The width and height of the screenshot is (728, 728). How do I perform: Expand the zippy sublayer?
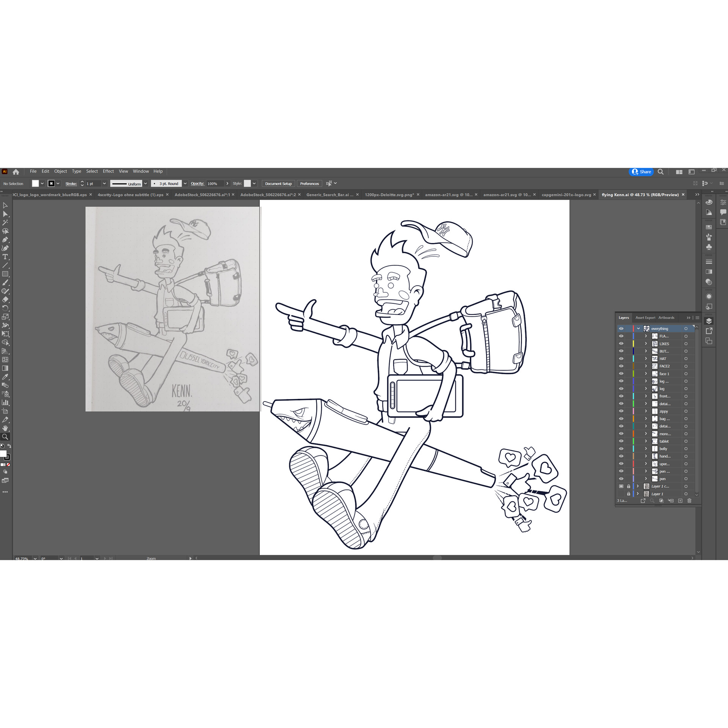coord(646,411)
